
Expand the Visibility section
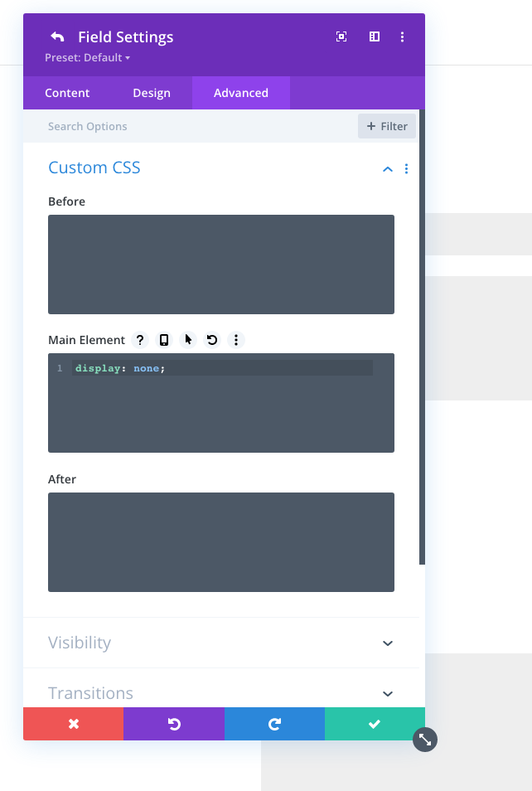point(387,643)
